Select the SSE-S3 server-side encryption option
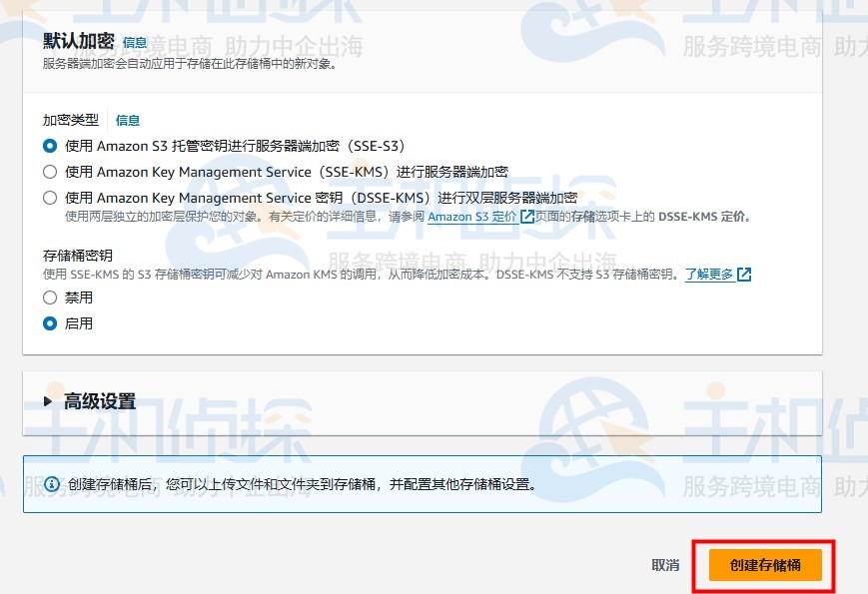 (x=50, y=145)
